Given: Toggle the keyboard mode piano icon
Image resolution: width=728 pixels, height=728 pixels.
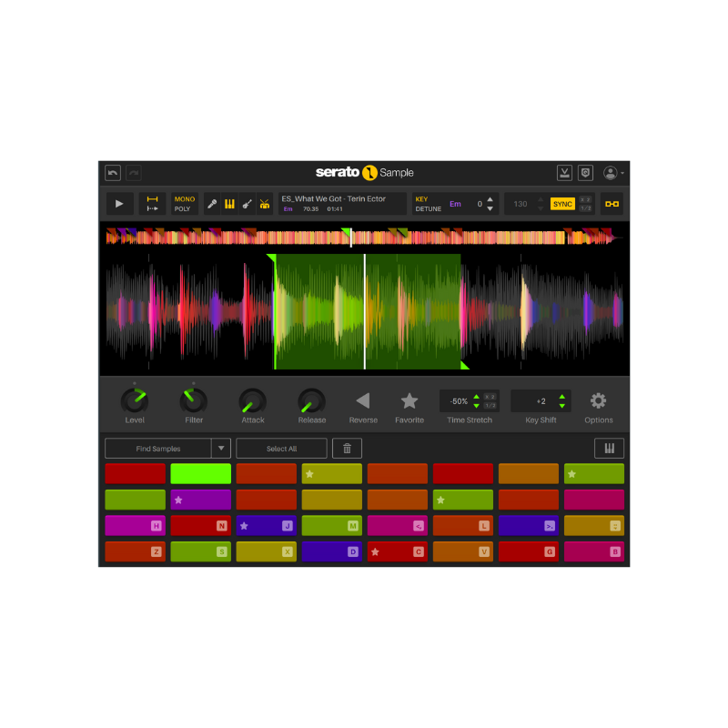Looking at the screenshot, I should point(609,449).
